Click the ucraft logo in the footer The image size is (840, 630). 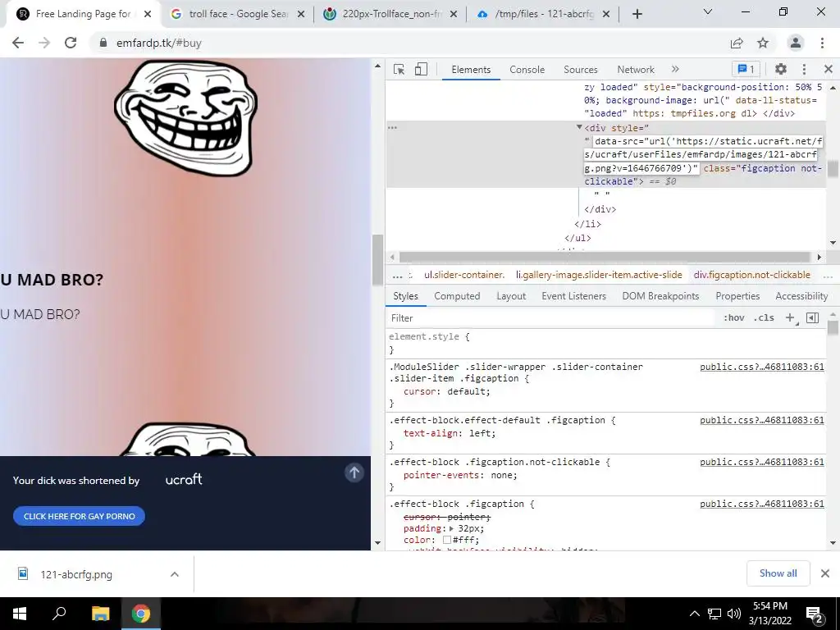pos(184,479)
